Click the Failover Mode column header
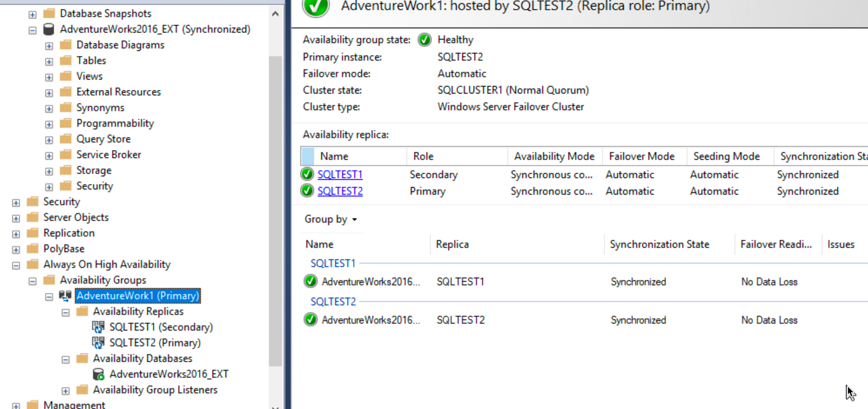The height and width of the screenshot is (409, 868). 645,156
